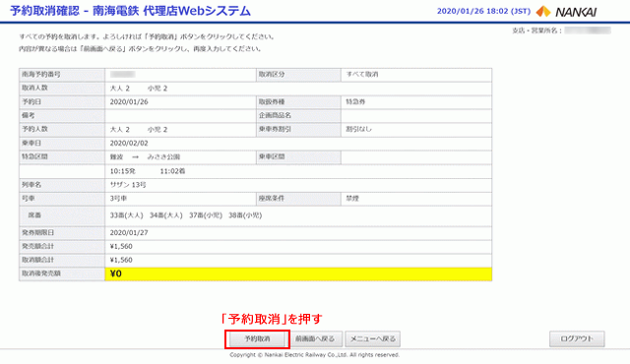Click the 乗車日 label cell

pyautogui.click(x=62, y=144)
